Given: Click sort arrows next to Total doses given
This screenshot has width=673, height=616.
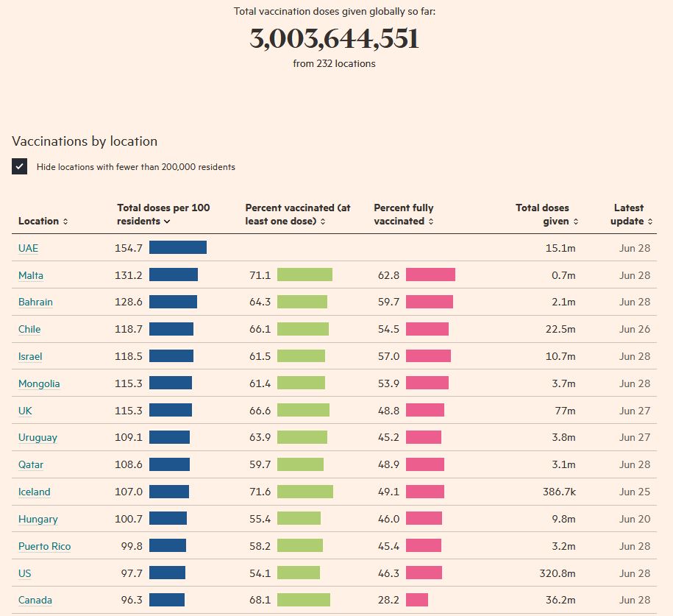Looking at the screenshot, I should (x=576, y=222).
